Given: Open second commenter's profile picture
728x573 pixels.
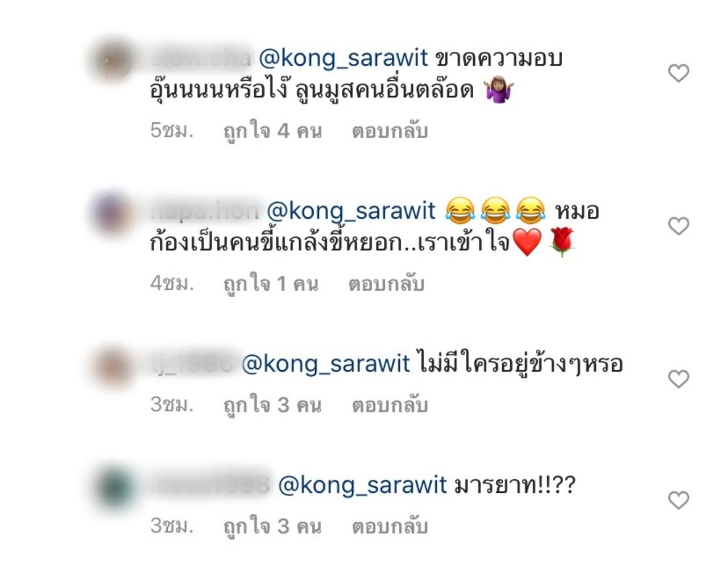Looking at the screenshot, I should click(113, 213).
